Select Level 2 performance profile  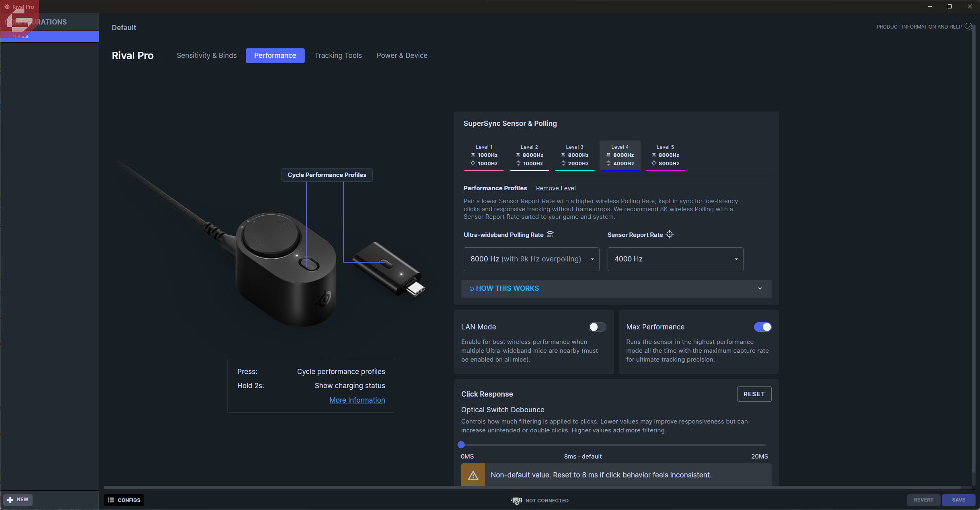529,156
